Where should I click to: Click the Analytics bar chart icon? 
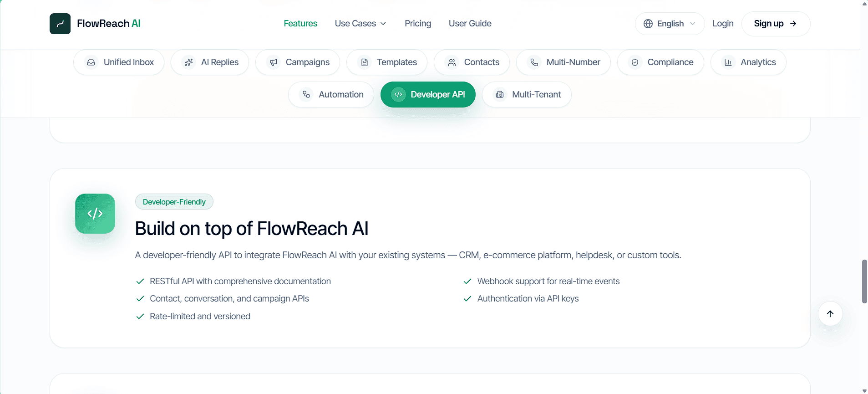click(728, 62)
